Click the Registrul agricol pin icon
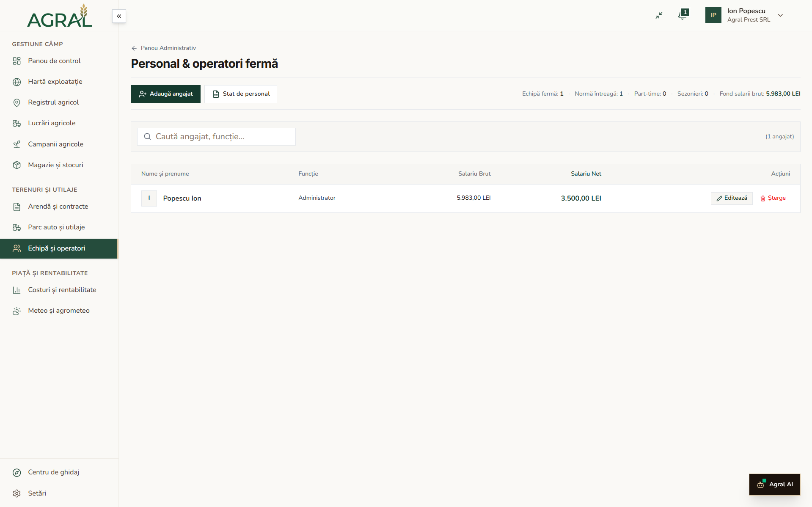Viewport: 812px width, 507px height. [17, 102]
